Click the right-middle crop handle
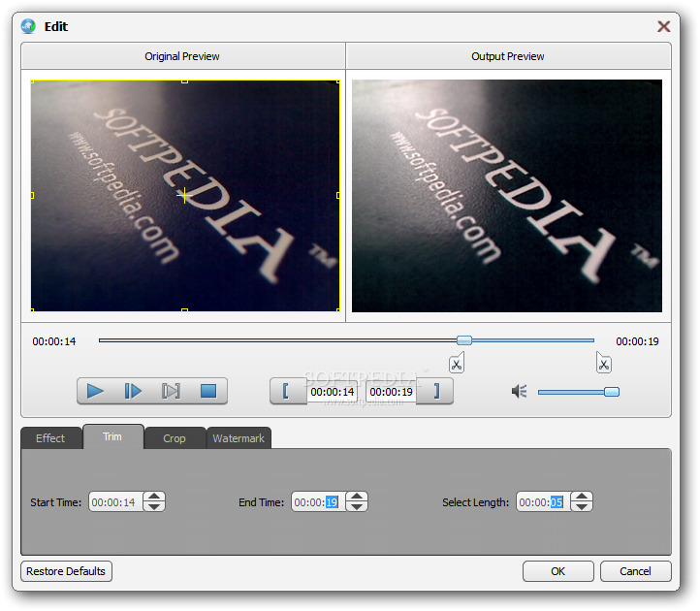Image resolution: width=700 pixels, height=611 pixels. pos(338,195)
